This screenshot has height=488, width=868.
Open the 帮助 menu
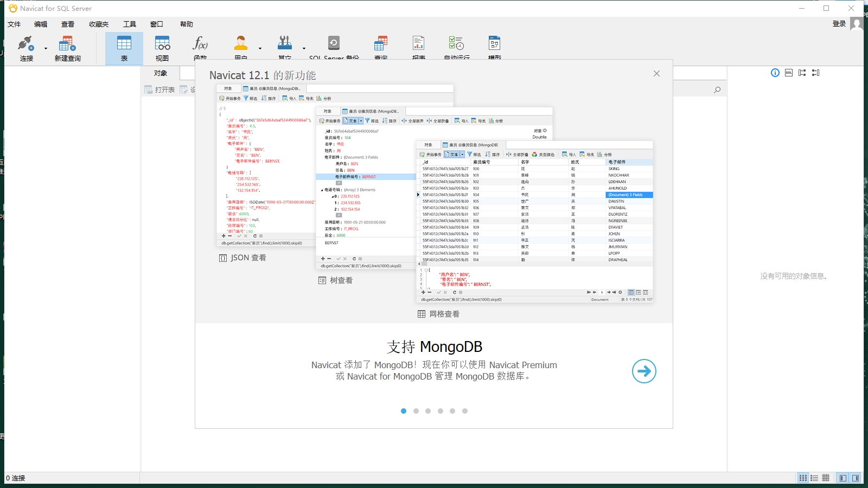[187, 24]
